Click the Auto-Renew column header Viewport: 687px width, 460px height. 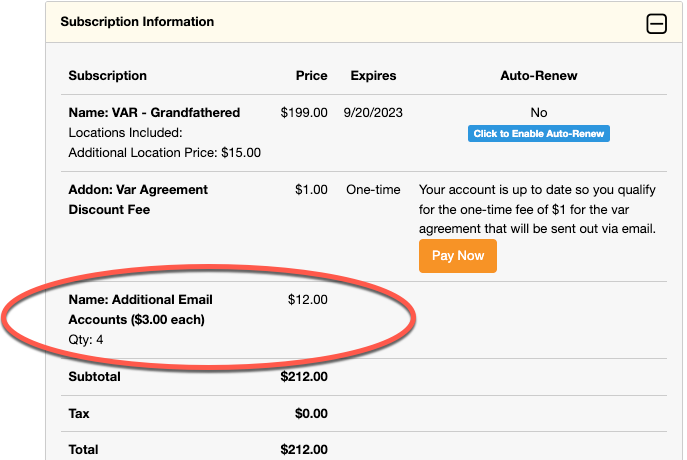[x=538, y=76]
